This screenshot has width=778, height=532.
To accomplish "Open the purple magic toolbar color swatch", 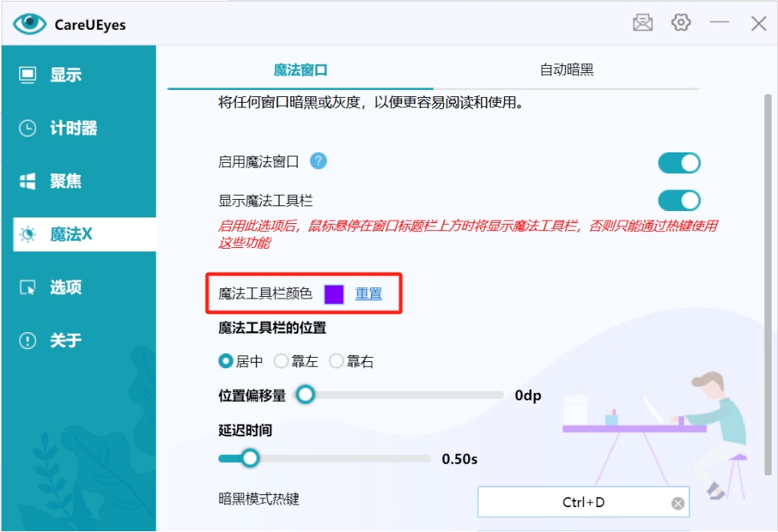I will tap(332, 295).
